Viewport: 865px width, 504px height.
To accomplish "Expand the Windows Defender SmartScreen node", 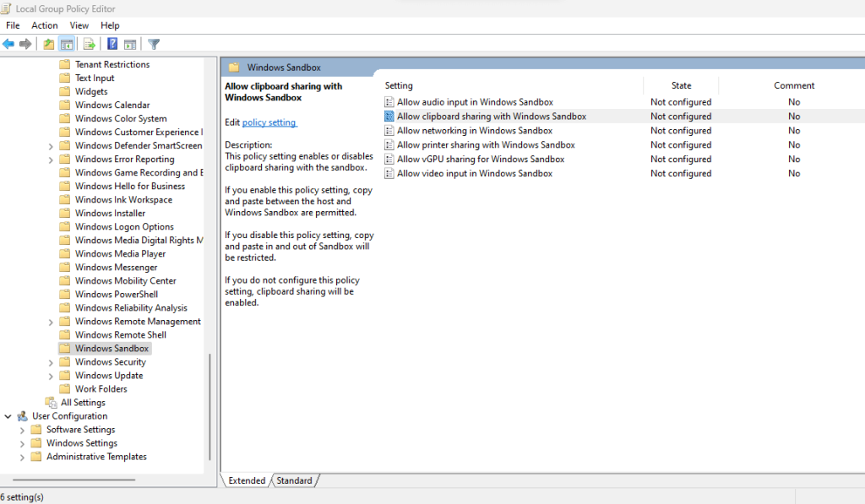I will [x=51, y=146].
